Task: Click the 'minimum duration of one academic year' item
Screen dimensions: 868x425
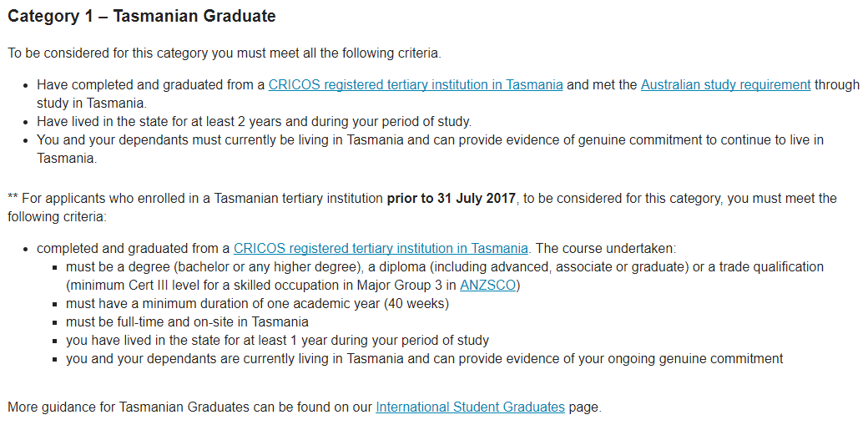Action: tap(257, 304)
